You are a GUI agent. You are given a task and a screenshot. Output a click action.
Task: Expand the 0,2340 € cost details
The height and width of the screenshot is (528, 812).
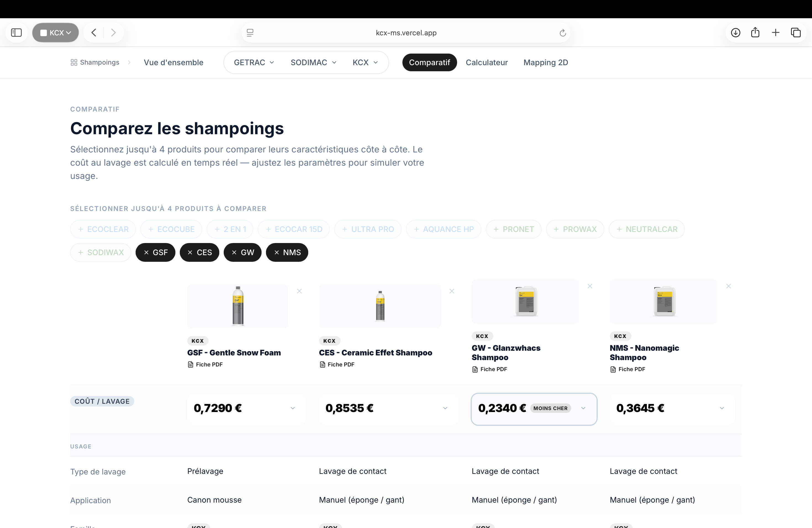coord(583,408)
